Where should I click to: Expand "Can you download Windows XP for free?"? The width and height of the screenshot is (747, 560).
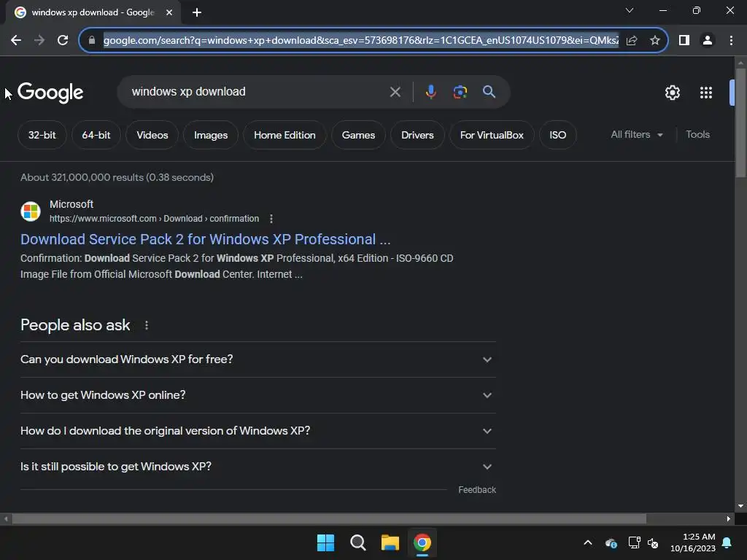(258, 359)
